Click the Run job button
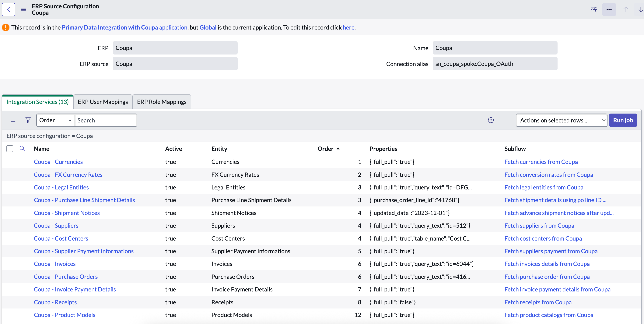Screen dimensions: 644x324 [x=623, y=120]
